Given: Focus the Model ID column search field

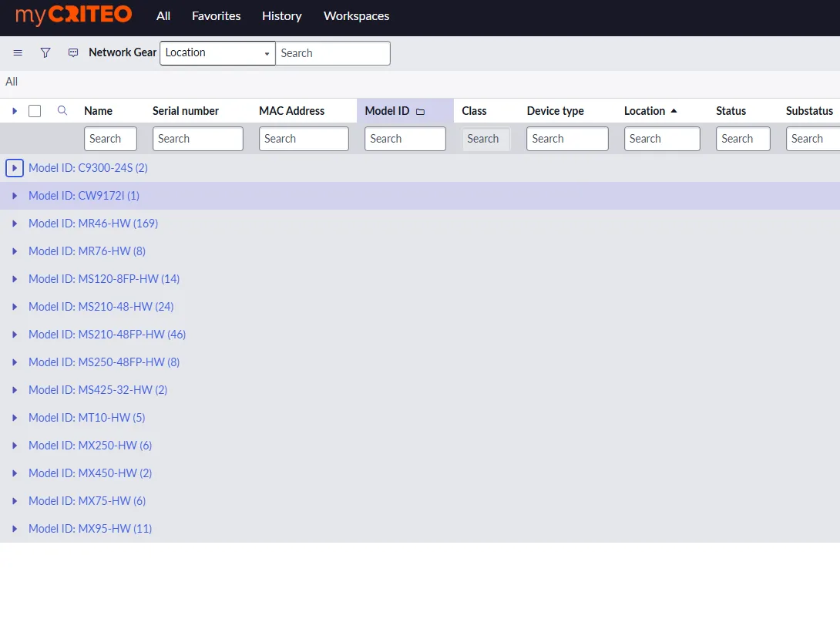Looking at the screenshot, I should [405, 139].
